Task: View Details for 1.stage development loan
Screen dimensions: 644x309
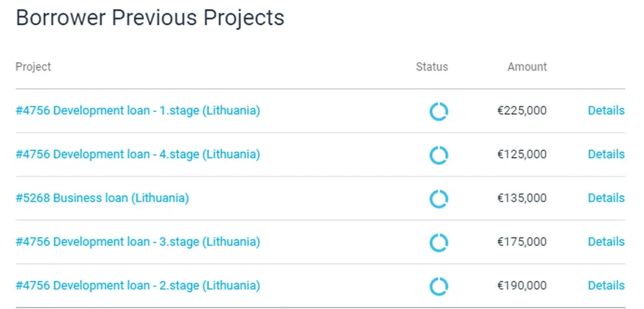Action: [x=606, y=110]
